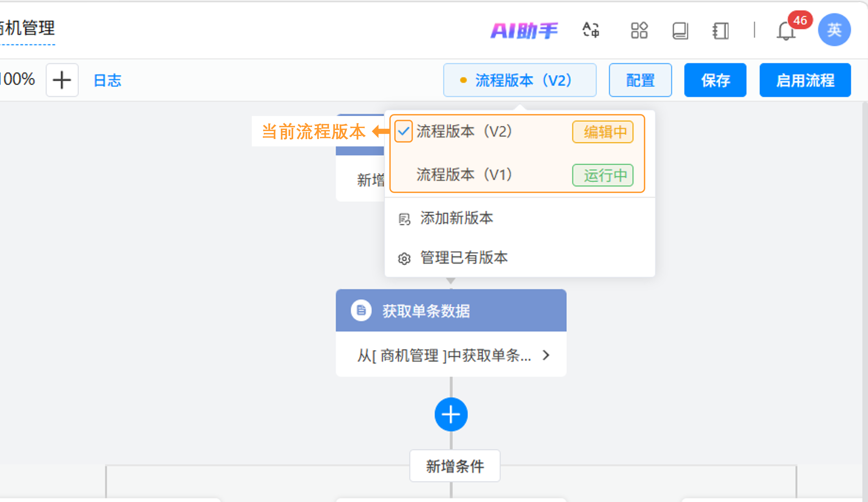
Task: Toggle the checkmark on 流程版本 (V2)
Action: 403,131
